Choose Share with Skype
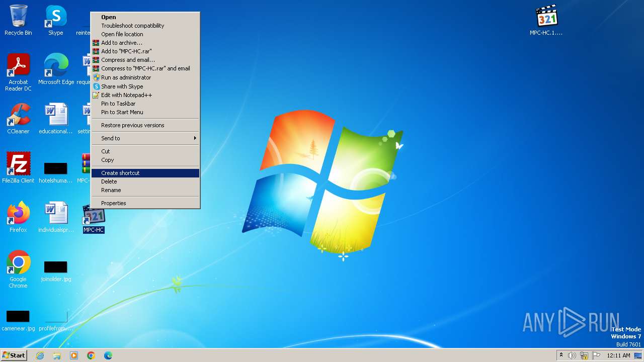Screen dimensions: 644x362 (x=145, y=86)
